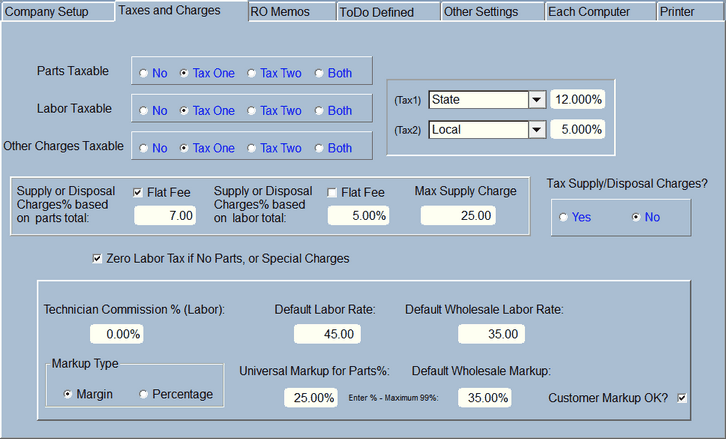Edit the Tax1 rate 12.000% field
Screen dimensions: 726x439
(x=577, y=100)
